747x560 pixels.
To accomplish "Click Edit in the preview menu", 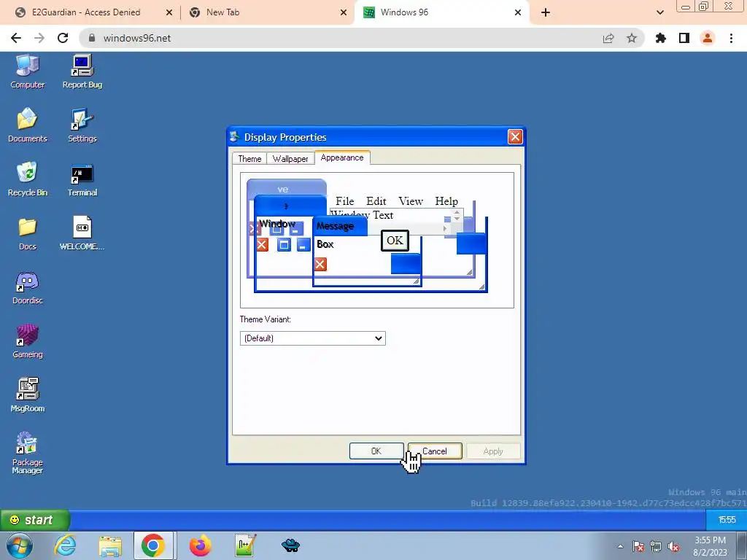I will 376,201.
